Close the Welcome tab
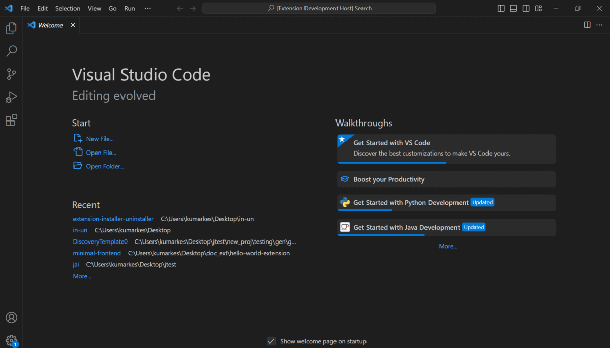This screenshot has height=364, width=610. [73, 25]
